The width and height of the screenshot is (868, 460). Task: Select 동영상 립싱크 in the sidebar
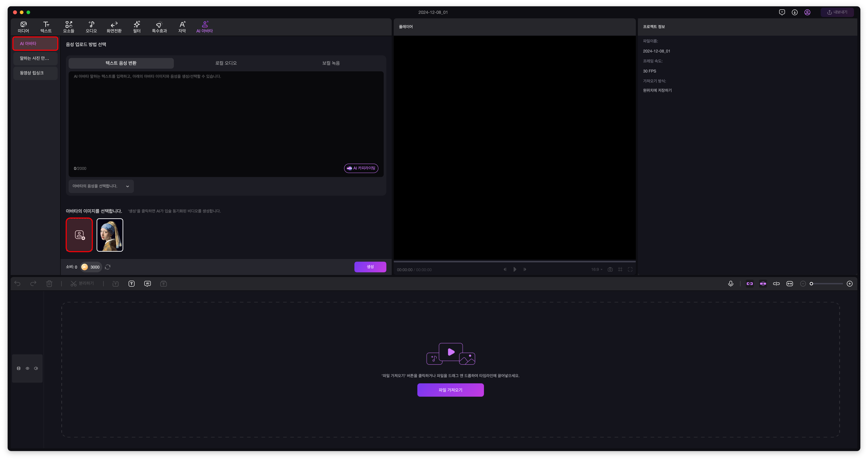coord(35,73)
